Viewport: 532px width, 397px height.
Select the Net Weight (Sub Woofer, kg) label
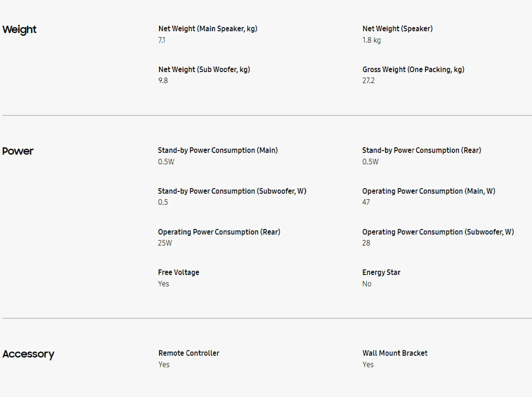[204, 70]
